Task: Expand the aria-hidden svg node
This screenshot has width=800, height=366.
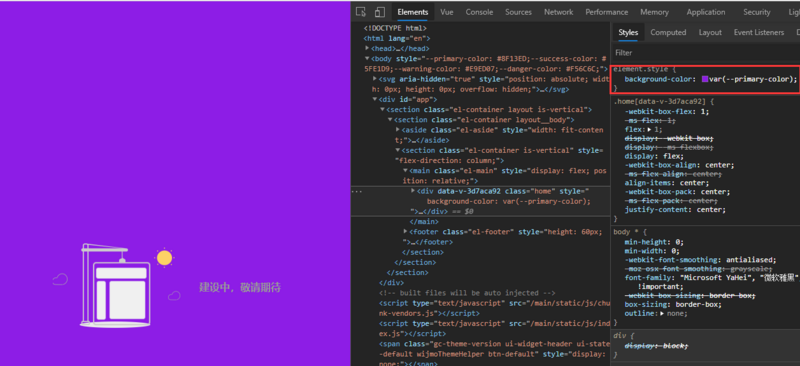Action: click(375, 79)
